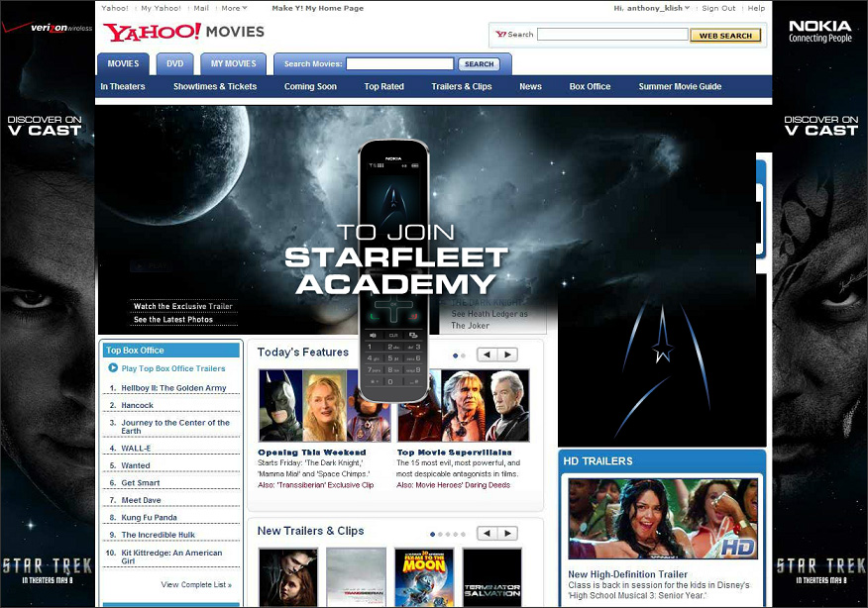
Task: Open the Help link
Action: pyautogui.click(x=756, y=8)
